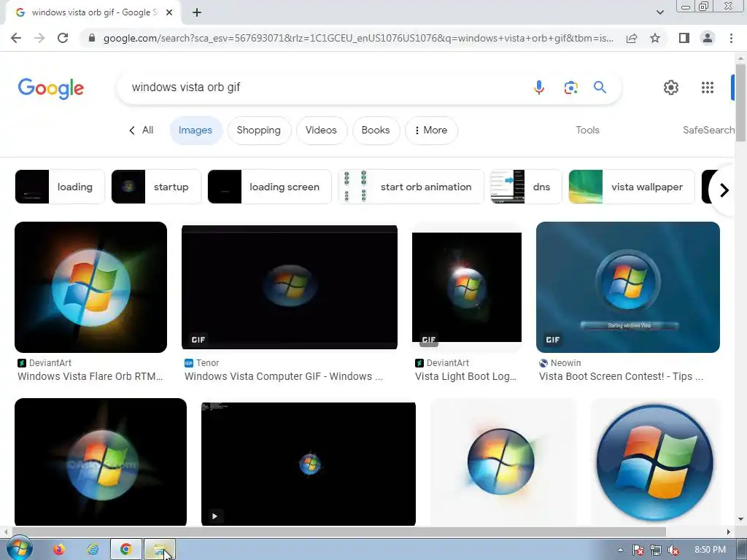
Task: Open the Vista Light Boot Logo thumbnail
Action: coord(467,287)
